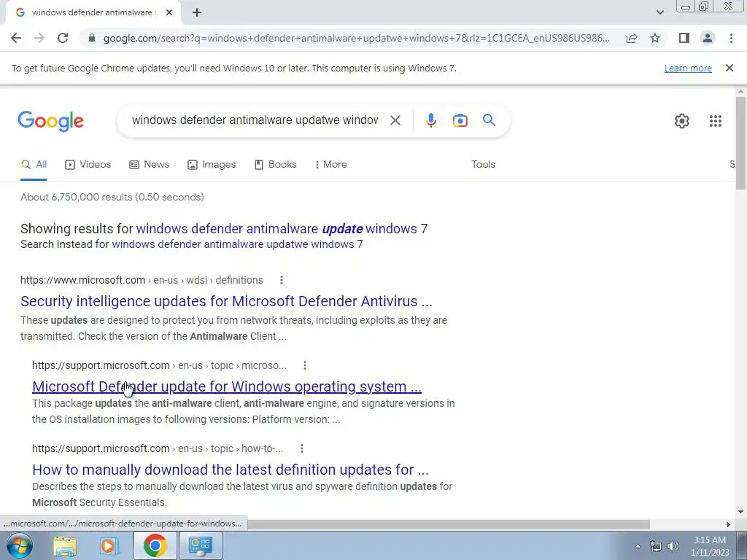Click the taskbar clock showing 3:15 AM
Image resolution: width=747 pixels, height=560 pixels.
tap(710, 545)
